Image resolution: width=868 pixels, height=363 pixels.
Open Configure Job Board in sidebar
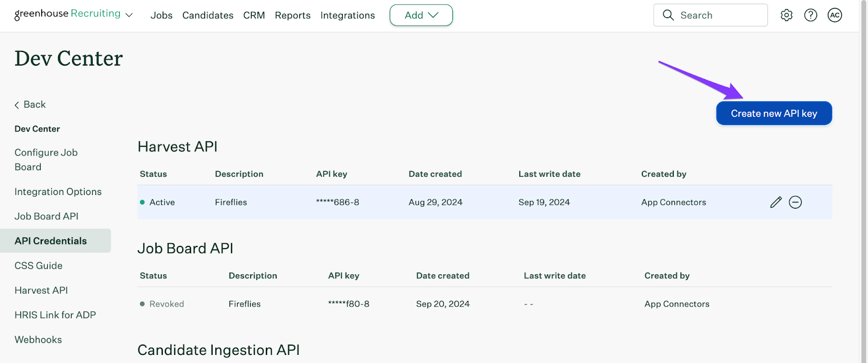[46, 160]
